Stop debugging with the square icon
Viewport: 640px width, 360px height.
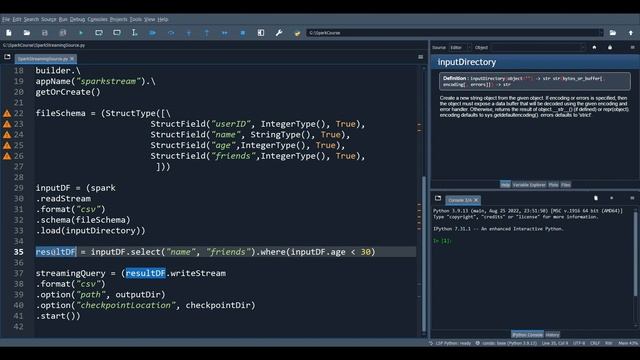pyautogui.click(x=242, y=33)
